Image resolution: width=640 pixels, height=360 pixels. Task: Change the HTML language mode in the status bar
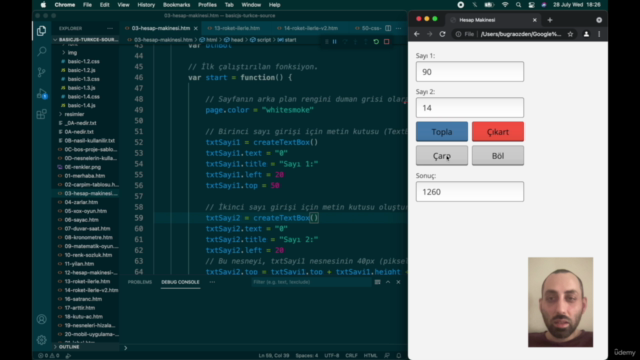pos(370,356)
